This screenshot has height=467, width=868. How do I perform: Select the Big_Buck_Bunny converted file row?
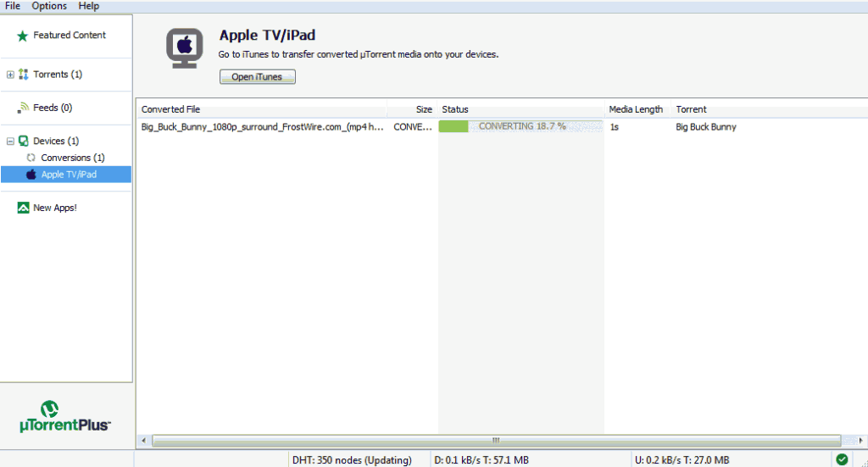click(x=262, y=127)
